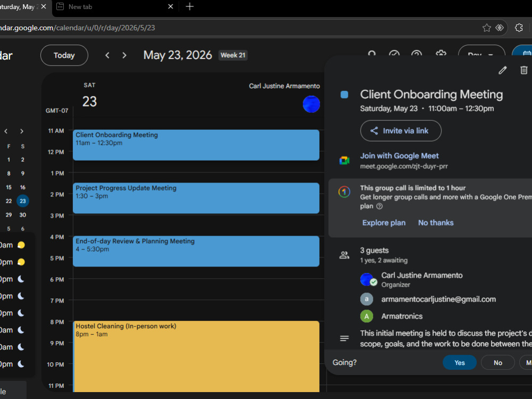Click the icon left of the extensions puzzle
The image size is (532, 399).
pos(500,28)
